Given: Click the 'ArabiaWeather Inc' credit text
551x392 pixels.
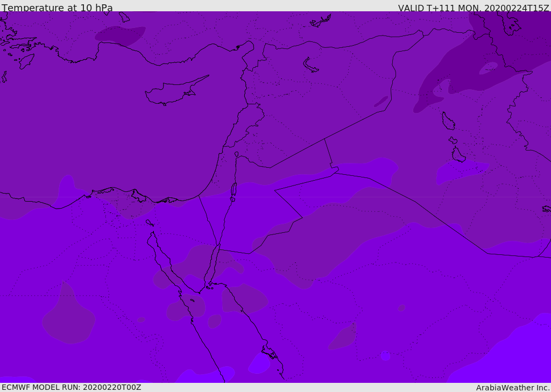Looking at the screenshot, I should pos(512,388).
